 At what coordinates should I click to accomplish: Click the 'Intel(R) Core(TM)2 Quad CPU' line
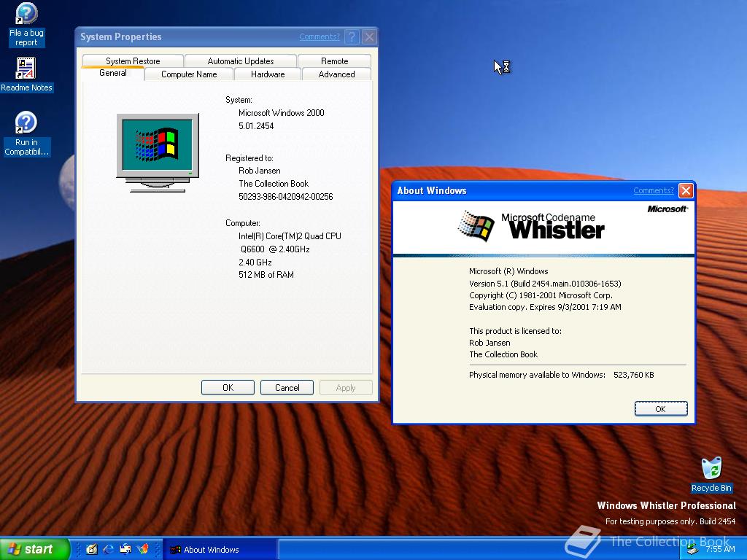(x=290, y=236)
